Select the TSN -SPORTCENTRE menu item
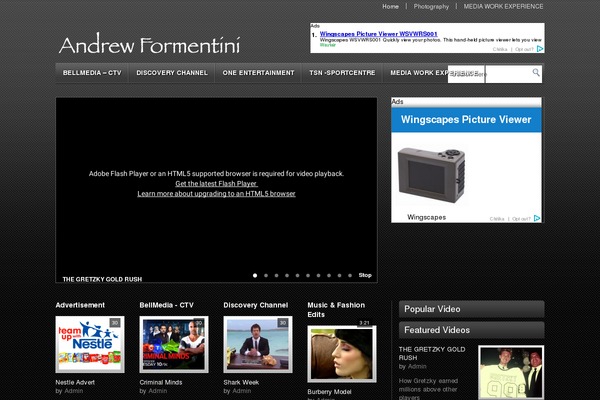 (x=342, y=73)
